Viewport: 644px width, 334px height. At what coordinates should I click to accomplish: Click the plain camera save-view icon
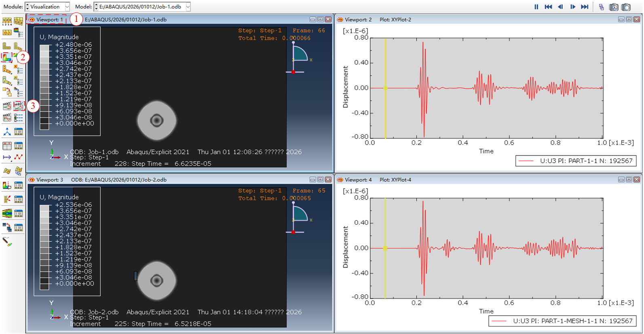(x=626, y=7)
